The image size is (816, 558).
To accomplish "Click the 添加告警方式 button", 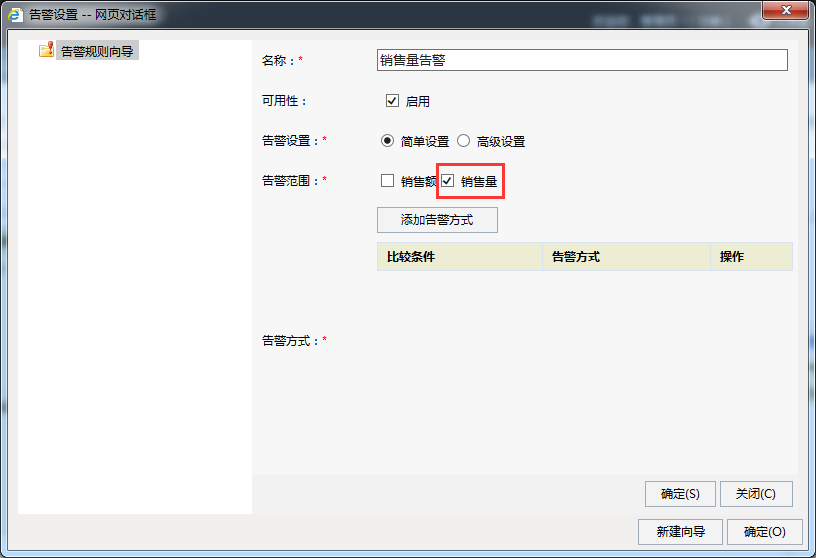I will tap(437, 220).
